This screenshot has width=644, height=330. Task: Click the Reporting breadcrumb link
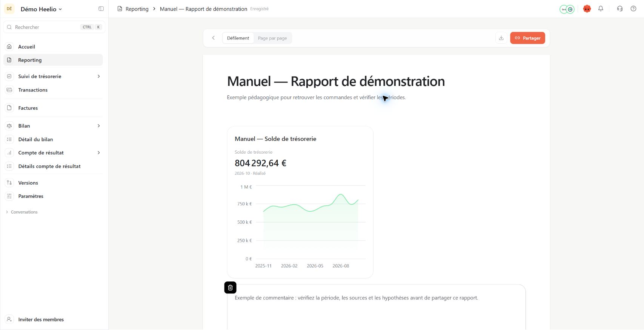137,9
